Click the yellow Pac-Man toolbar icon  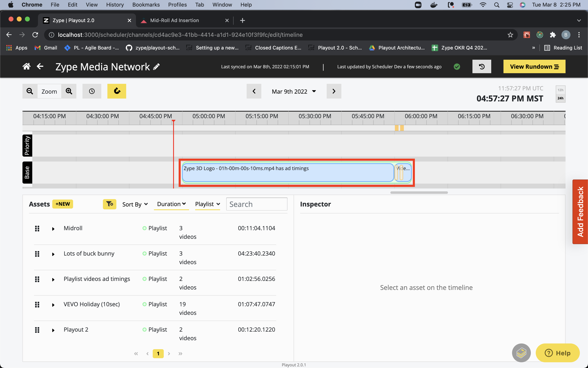pyautogui.click(x=117, y=91)
